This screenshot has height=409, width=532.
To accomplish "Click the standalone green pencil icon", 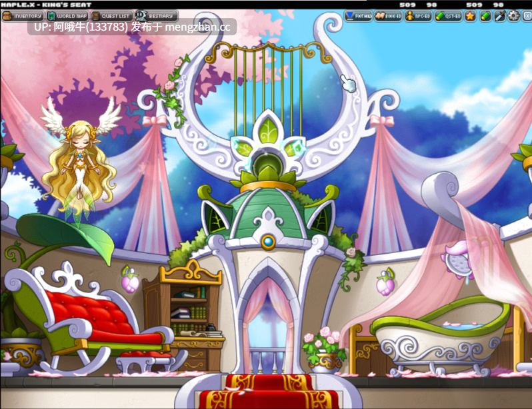I will click(x=485, y=16).
